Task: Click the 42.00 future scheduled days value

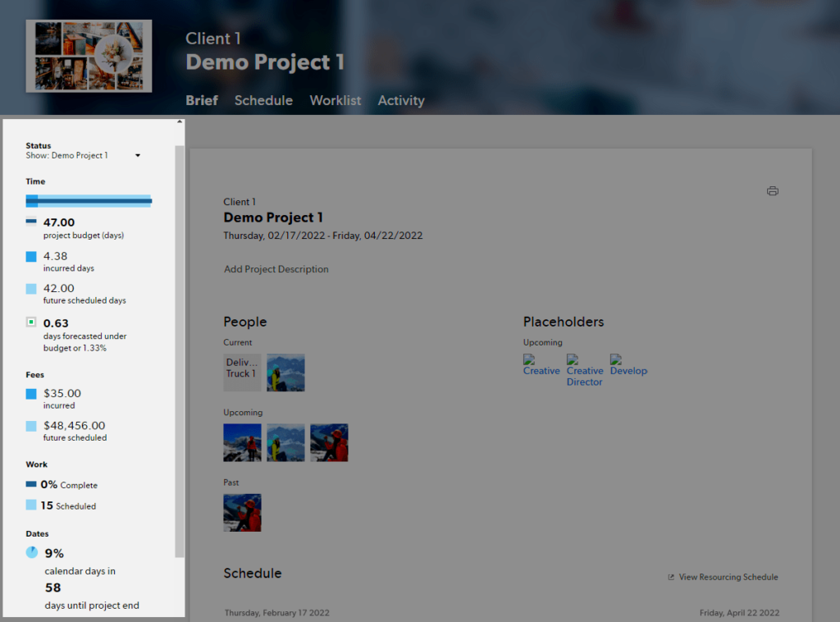Action: [59, 288]
